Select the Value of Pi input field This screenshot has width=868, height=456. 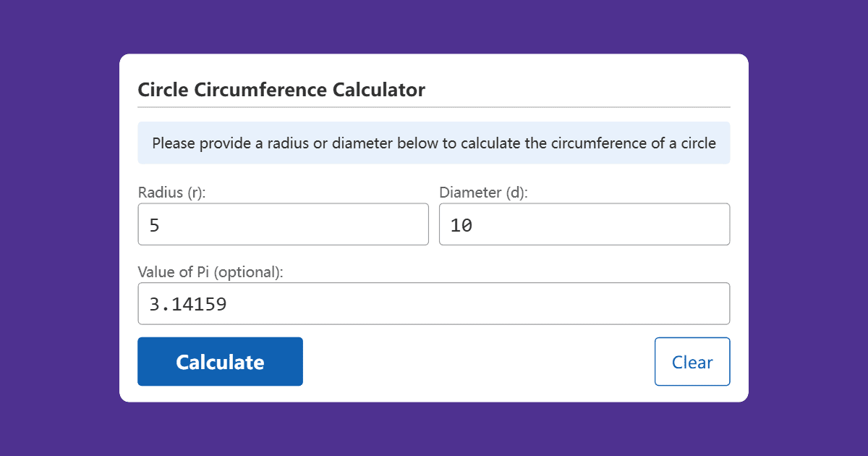(434, 303)
